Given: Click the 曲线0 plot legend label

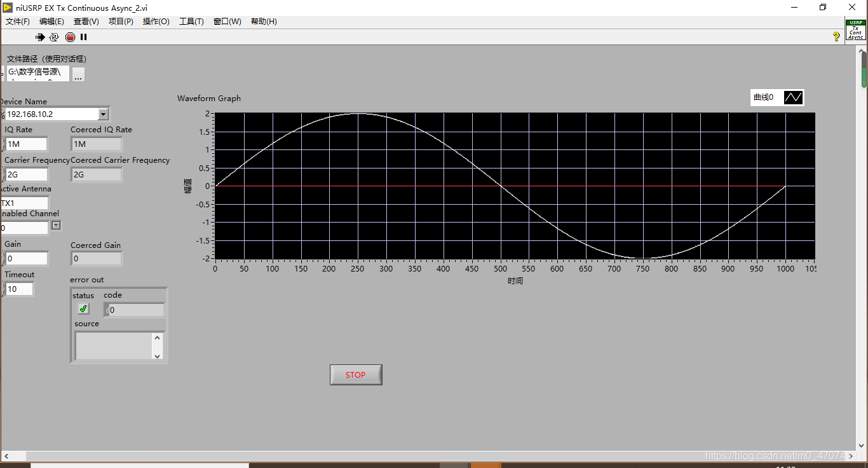Looking at the screenshot, I should 763,97.
